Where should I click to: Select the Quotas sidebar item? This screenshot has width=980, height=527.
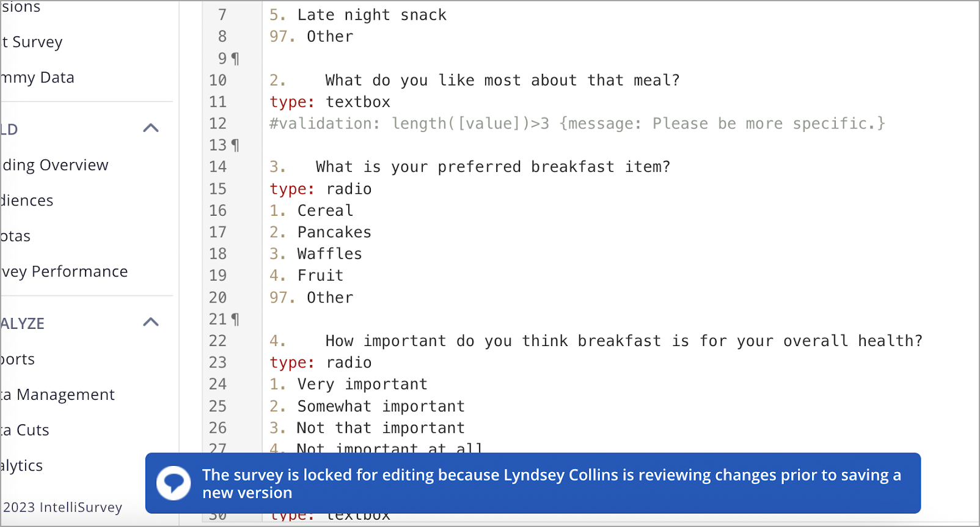click(15, 236)
